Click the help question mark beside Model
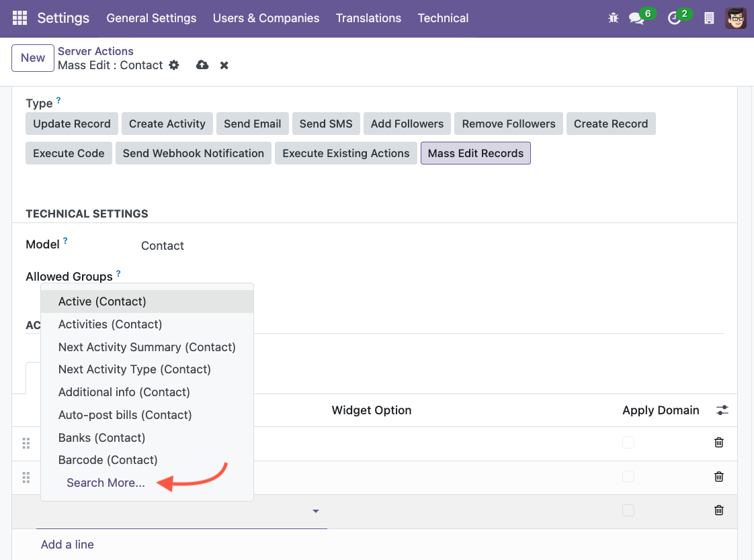 [65, 240]
